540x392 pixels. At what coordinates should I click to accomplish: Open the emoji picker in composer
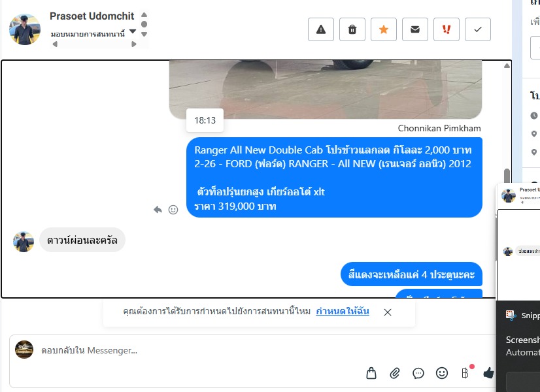(441, 373)
